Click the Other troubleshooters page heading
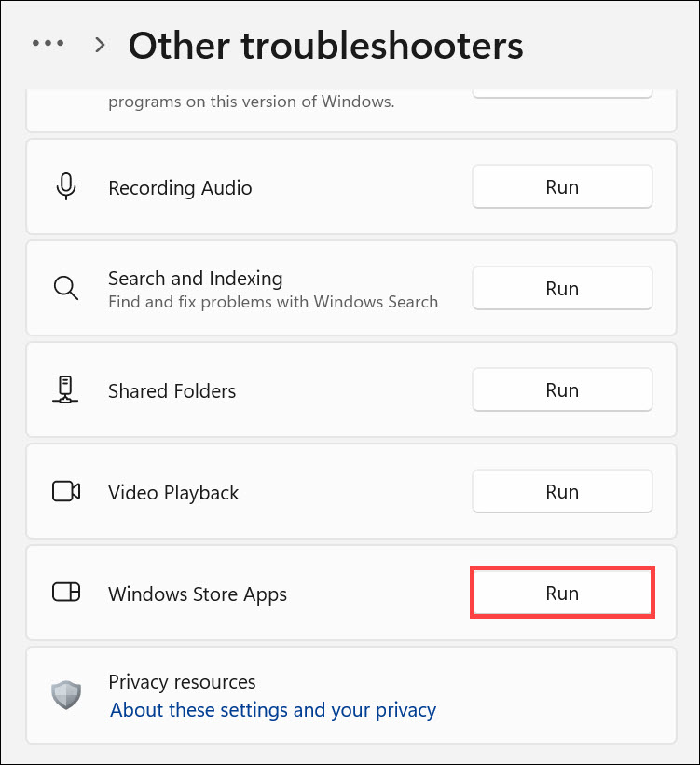700x765 pixels. (325, 45)
